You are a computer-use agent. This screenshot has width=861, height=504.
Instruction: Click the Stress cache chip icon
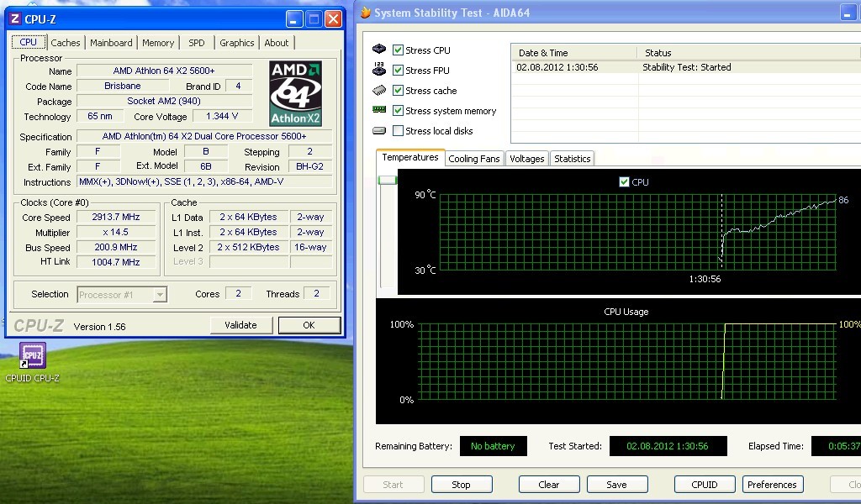[x=379, y=91]
